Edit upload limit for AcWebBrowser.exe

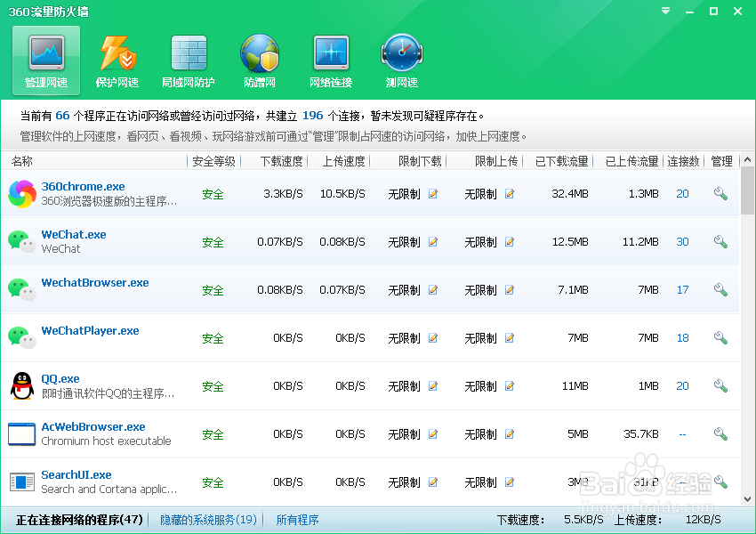pos(509,434)
